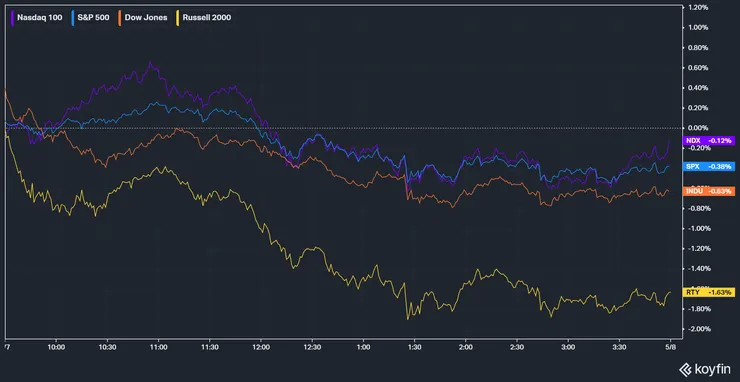Click the 0.00% y-axis label
740x382 pixels.
pyautogui.click(x=699, y=128)
